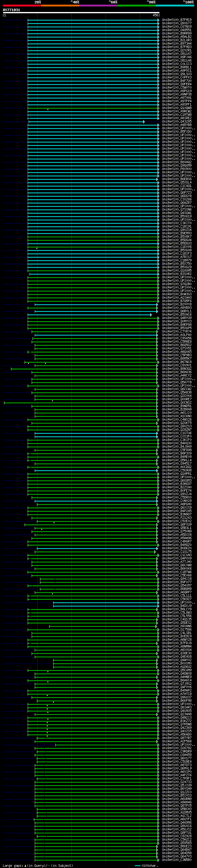Select the UniRef100_Q9XG77 hit label
197x868 pixels.
pos(177,23)
